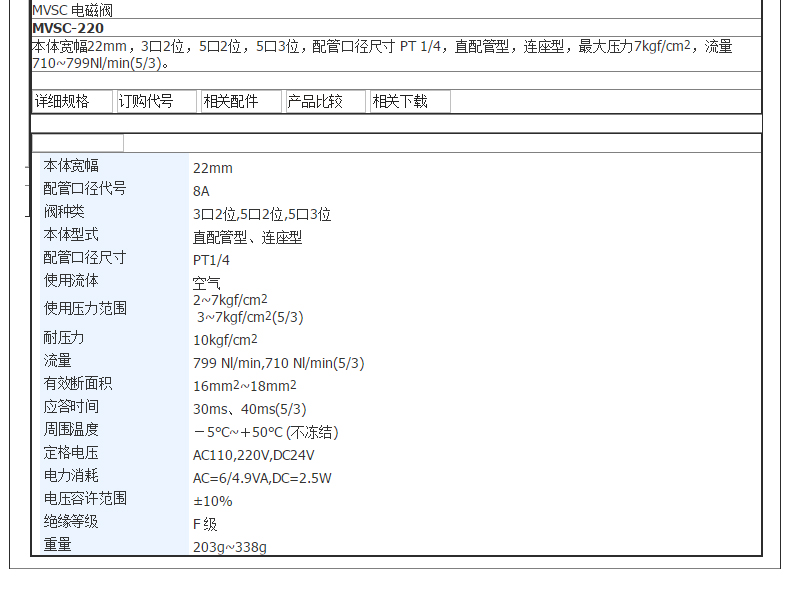Click the ±10% value

click(x=213, y=501)
